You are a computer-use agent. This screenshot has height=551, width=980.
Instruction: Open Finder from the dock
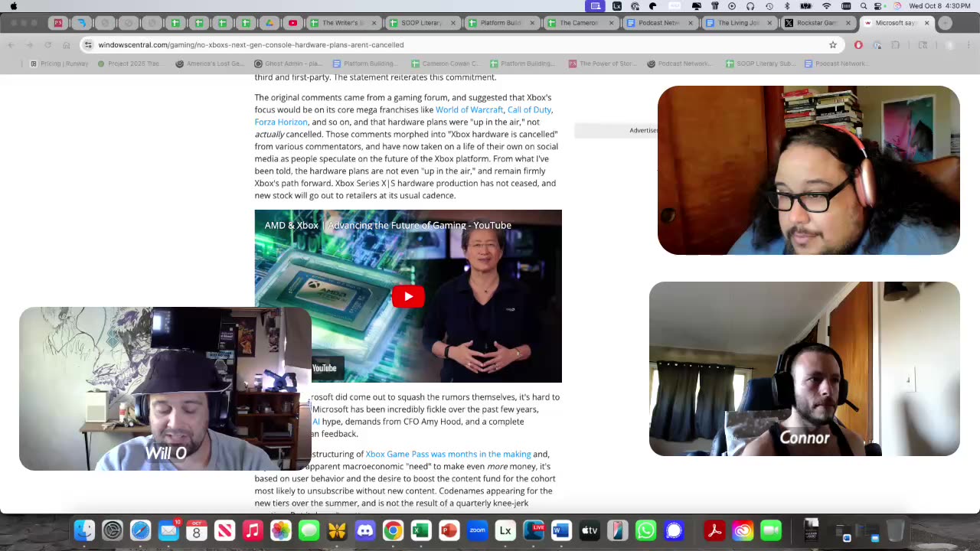[x=84, y=530]
